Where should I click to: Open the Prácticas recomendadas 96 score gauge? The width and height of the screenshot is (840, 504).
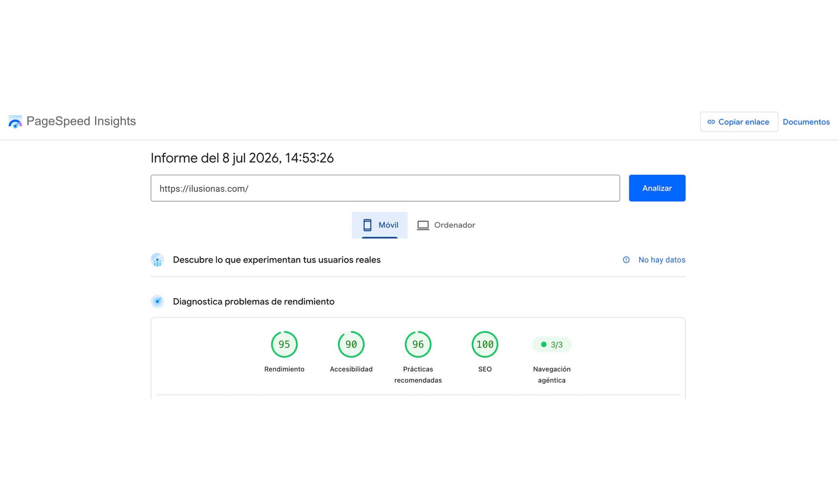[418, 345]
